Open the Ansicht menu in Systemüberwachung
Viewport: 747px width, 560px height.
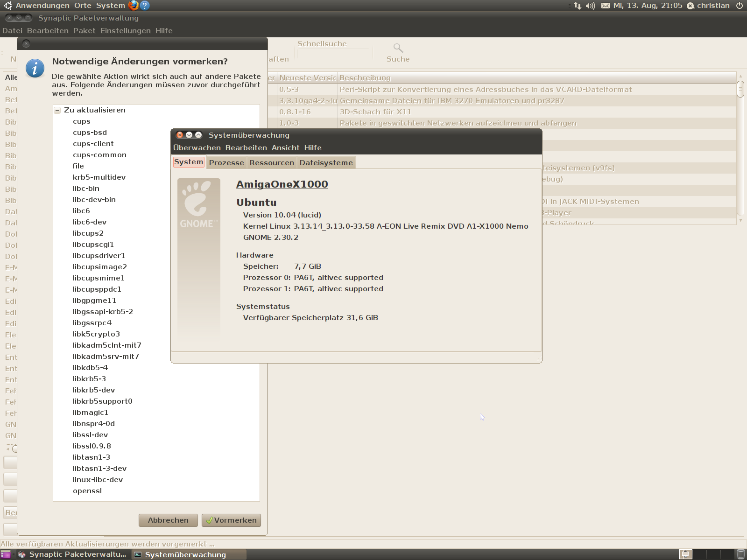[285, 148]
